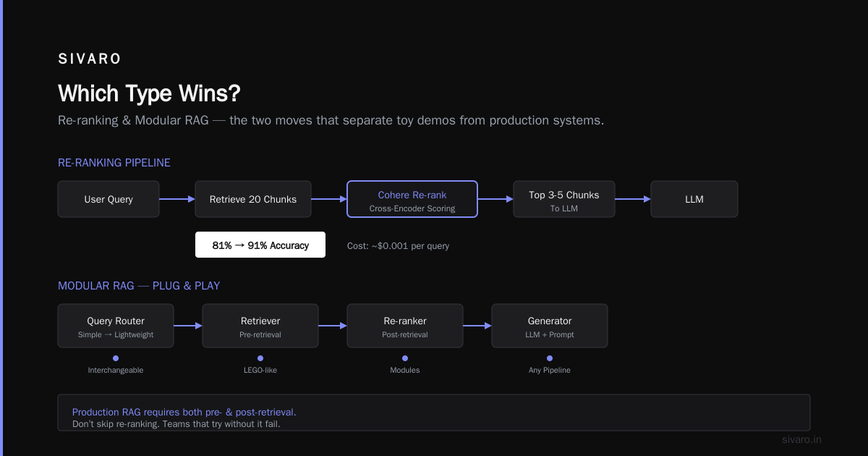Viewport: 868px width, 456px height.
Task: Click the LLM box in re-ranking pipeline
Action: (694, 199)
